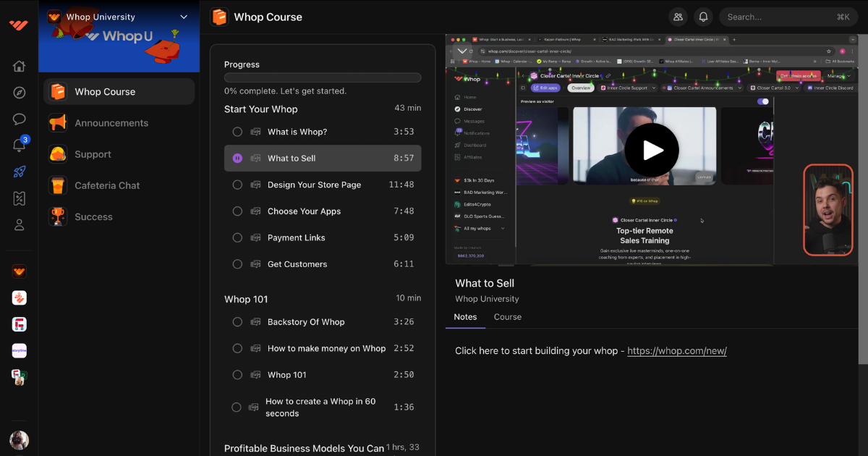
Task: Open the person profile icon in left rail
Action: click(19, 225)
